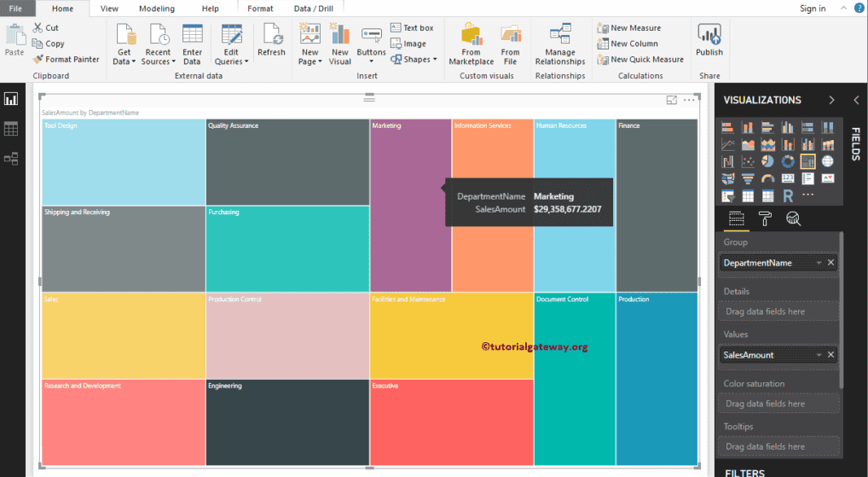The height and width of the screenshot is (477, 868).
Task: Select the Area chart visual
Action: tap(748, 144)
